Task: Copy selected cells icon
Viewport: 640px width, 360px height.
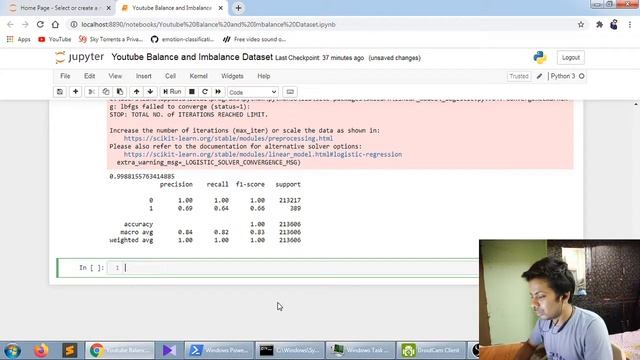Action: pos(106,92)
